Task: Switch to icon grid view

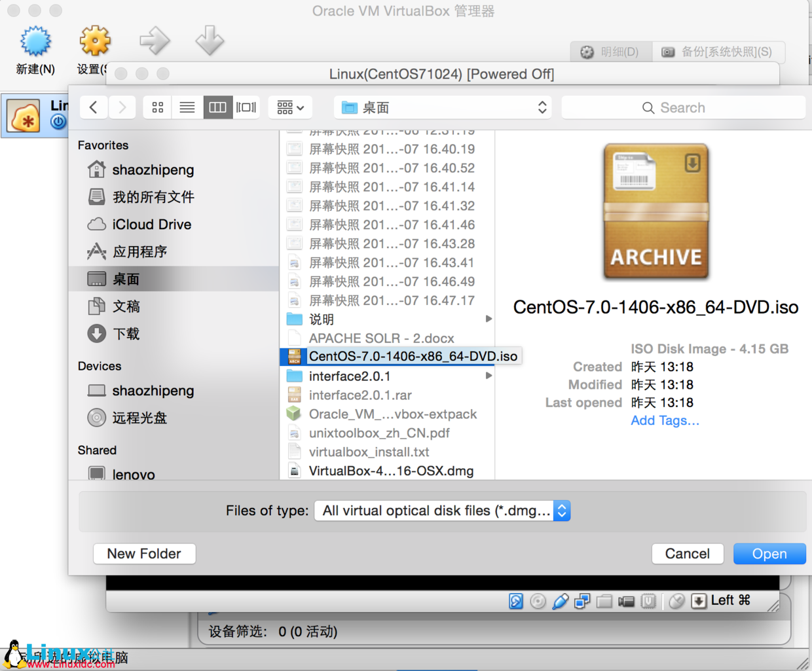Action: tap(158, 107)
